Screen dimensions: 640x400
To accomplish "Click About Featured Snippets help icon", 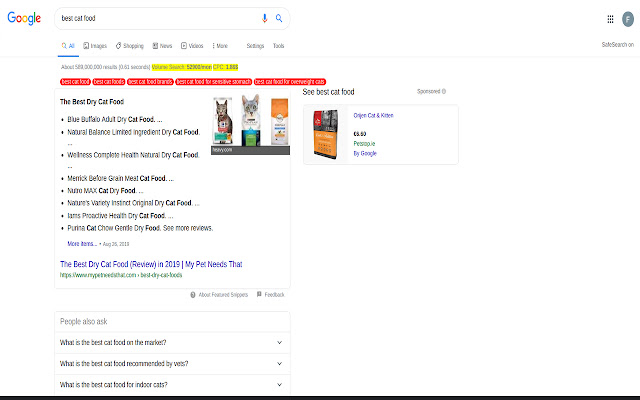I will point(193,295).
